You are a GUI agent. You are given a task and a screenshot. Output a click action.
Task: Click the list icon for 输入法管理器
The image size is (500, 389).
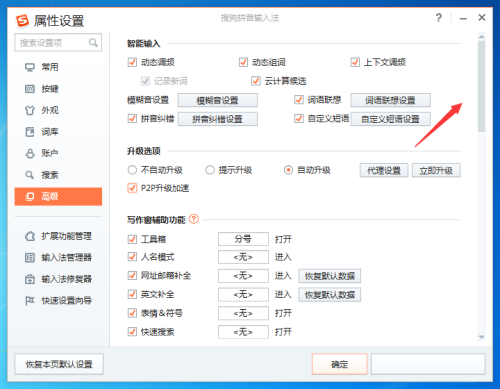coord(30,258)
